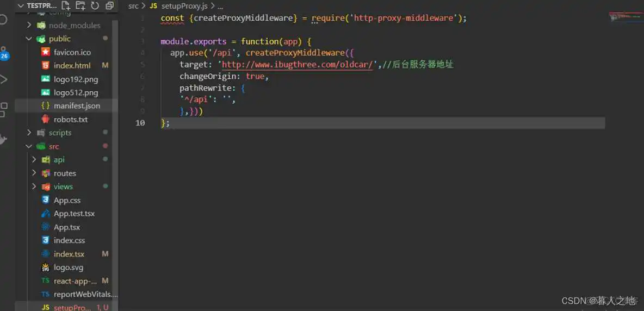Expand the routes folder chevron
The width and height of the screenshot is (644, 311).
click(x=34, y=173)
